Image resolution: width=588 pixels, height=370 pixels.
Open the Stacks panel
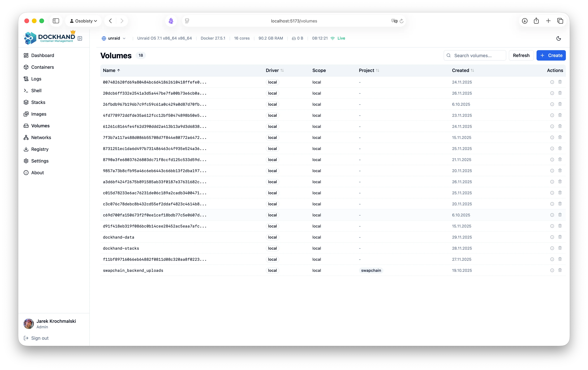[38, 102]
